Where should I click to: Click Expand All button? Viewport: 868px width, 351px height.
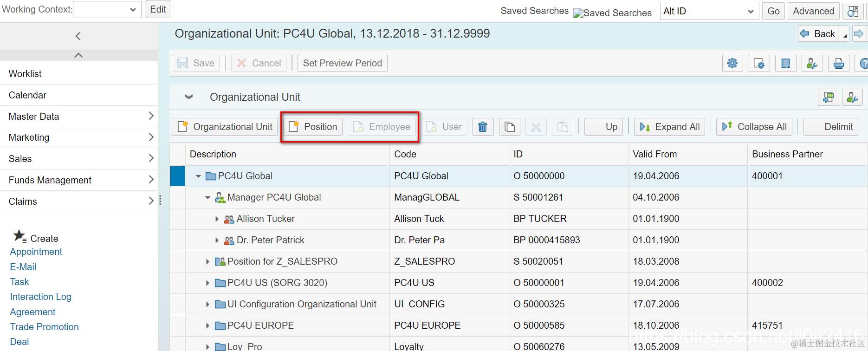pos(669,127)
